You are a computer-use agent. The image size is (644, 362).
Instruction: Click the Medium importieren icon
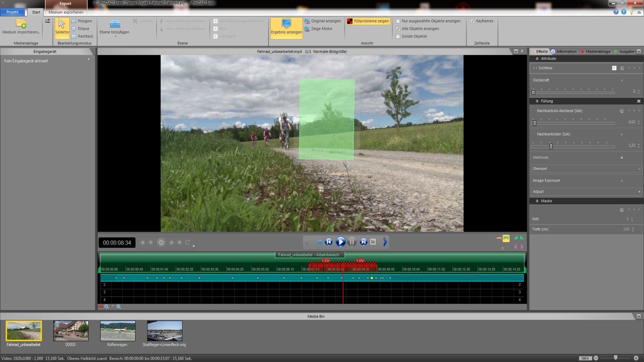tap(21, 24)
